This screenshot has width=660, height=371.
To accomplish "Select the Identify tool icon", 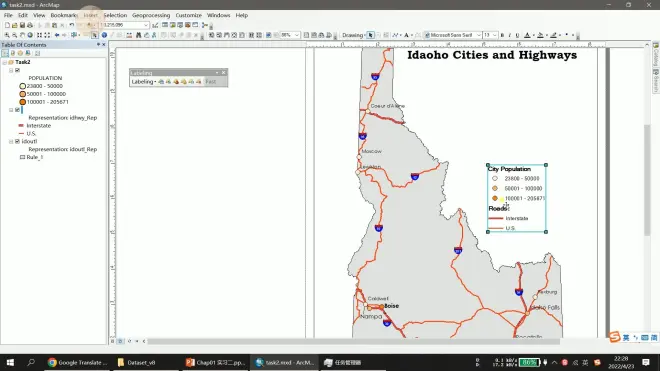I will pyautogui.click(x=104, y=35).
